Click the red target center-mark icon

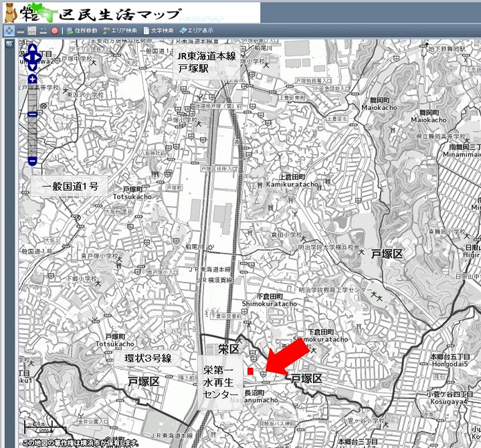(x=55, y=31)
